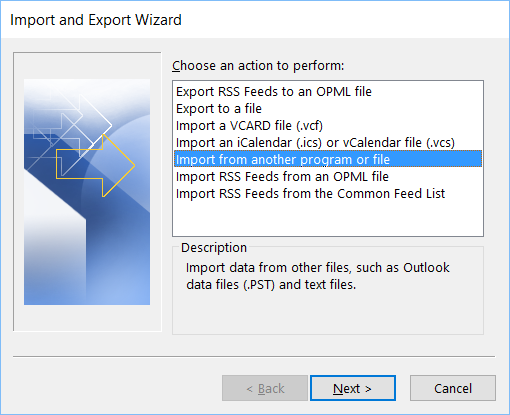Screen dimensions: 510x415
Task: Cancel the Import and Export Wizard
Action: click(453, 388)
